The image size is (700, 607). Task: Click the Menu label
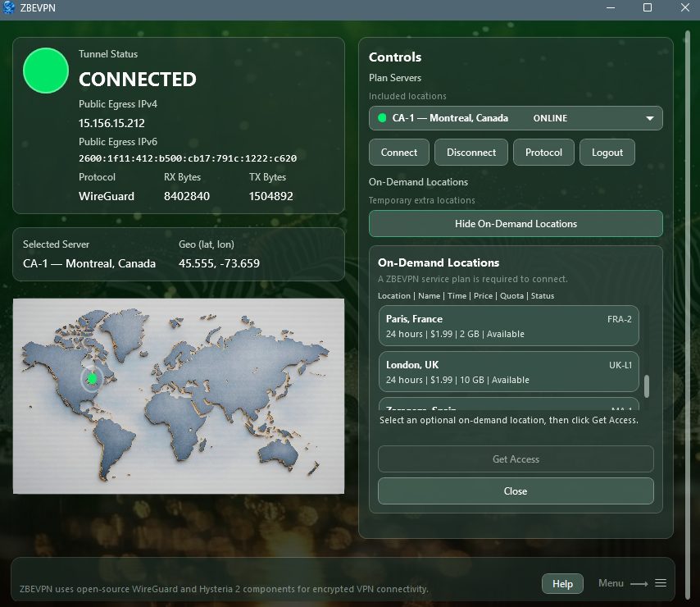click(x=611, y=583)
